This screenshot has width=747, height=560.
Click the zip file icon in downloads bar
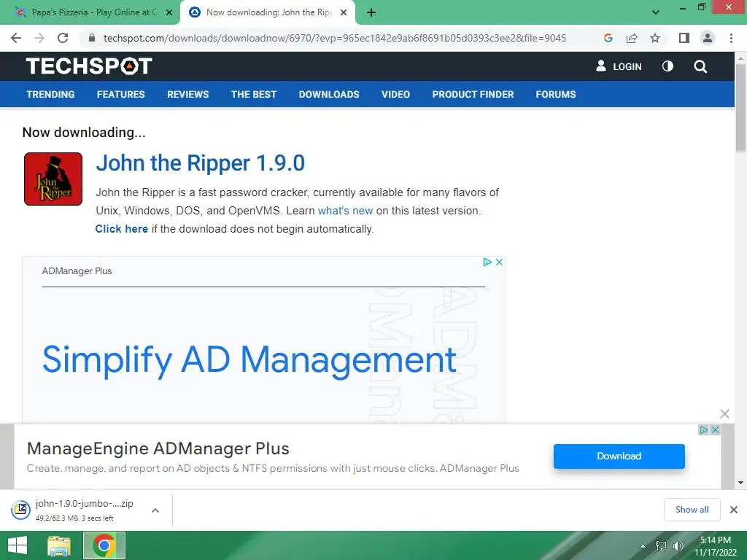point(21,510)
